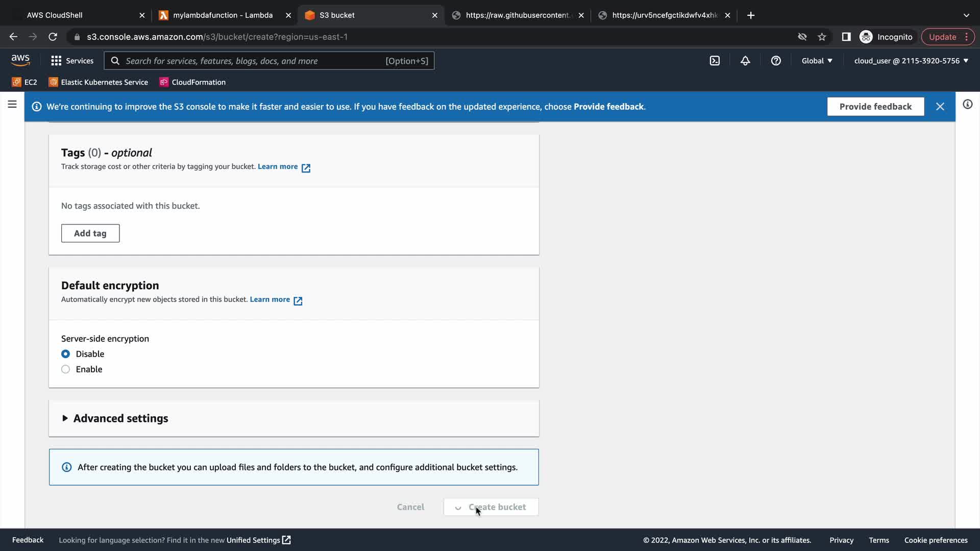Open the cloud_user account dropdown

click(x=911, y=61)
